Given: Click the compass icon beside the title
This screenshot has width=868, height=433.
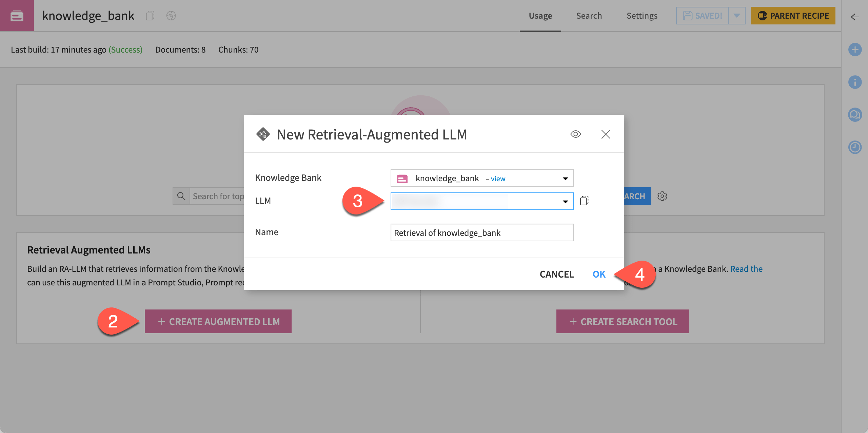Looking at the screenshot, I should pyautogui.click(x=171, y=16).
